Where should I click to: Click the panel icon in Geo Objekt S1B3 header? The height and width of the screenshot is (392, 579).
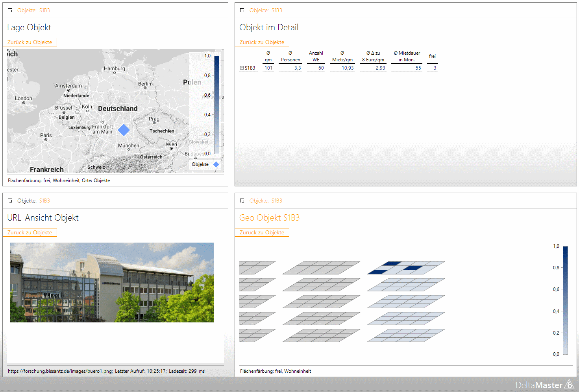(x=242, y=201)
